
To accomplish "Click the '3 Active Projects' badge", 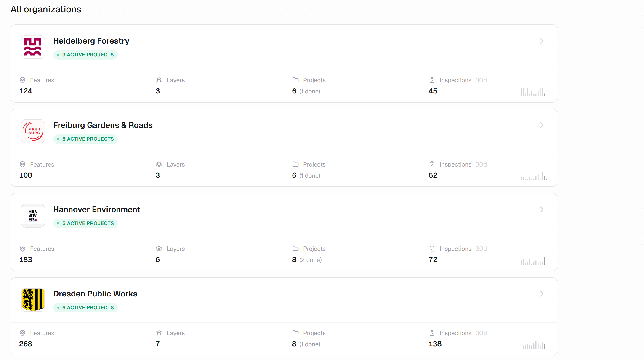I will (85, 55).
